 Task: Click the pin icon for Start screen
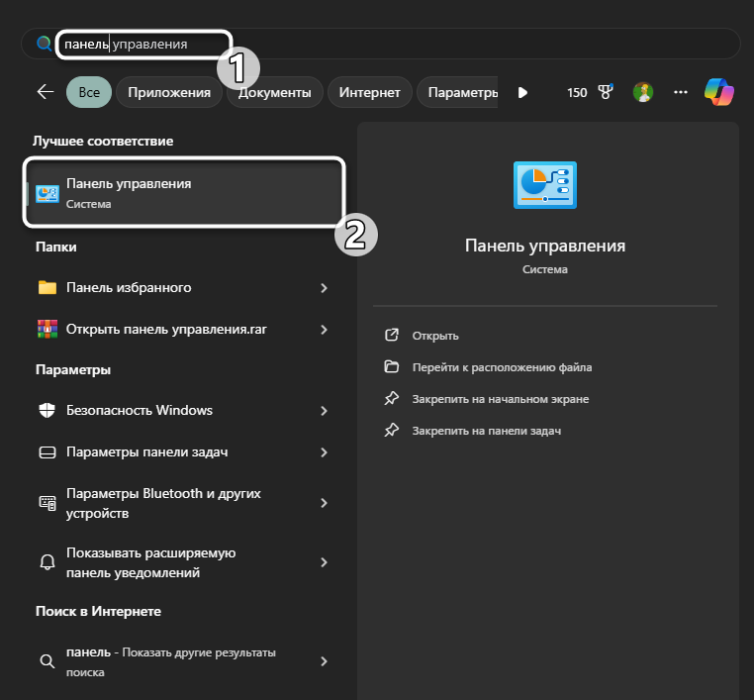pos(392,398)
